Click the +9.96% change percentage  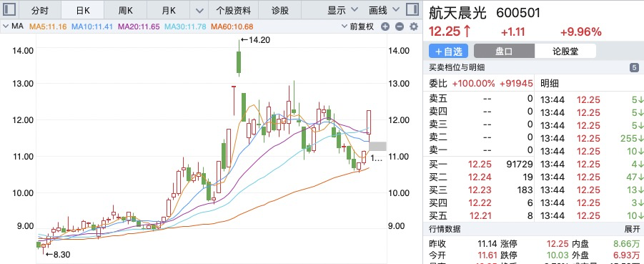tap(581, 31)
